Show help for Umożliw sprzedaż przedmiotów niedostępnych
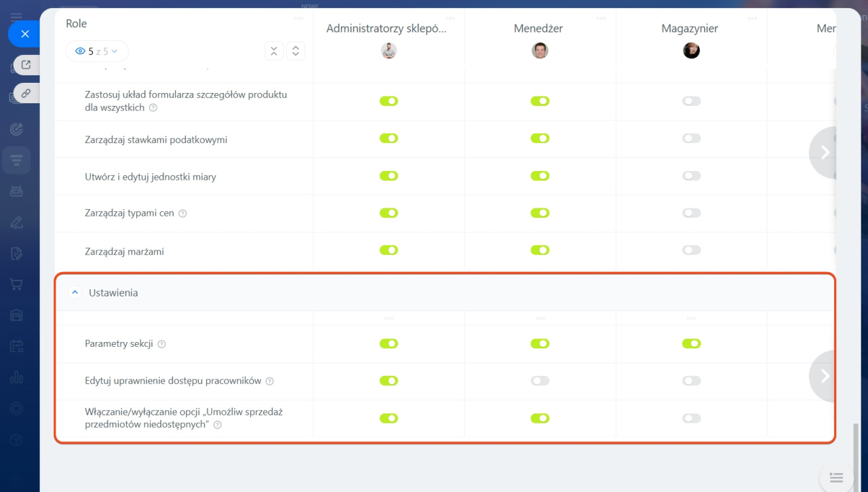 pos(218,425)
